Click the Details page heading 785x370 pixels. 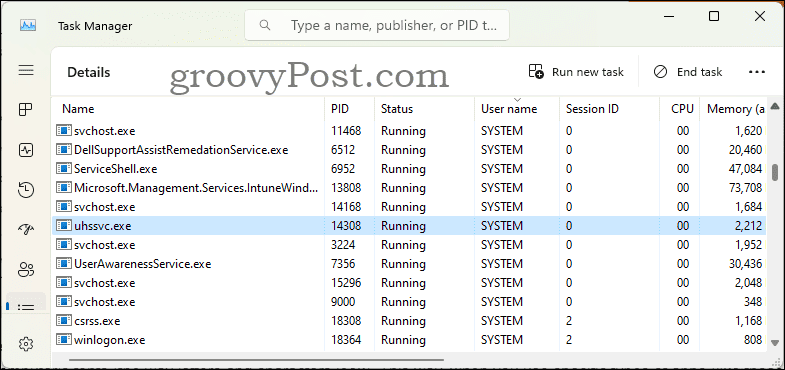[x=89, y=73]
